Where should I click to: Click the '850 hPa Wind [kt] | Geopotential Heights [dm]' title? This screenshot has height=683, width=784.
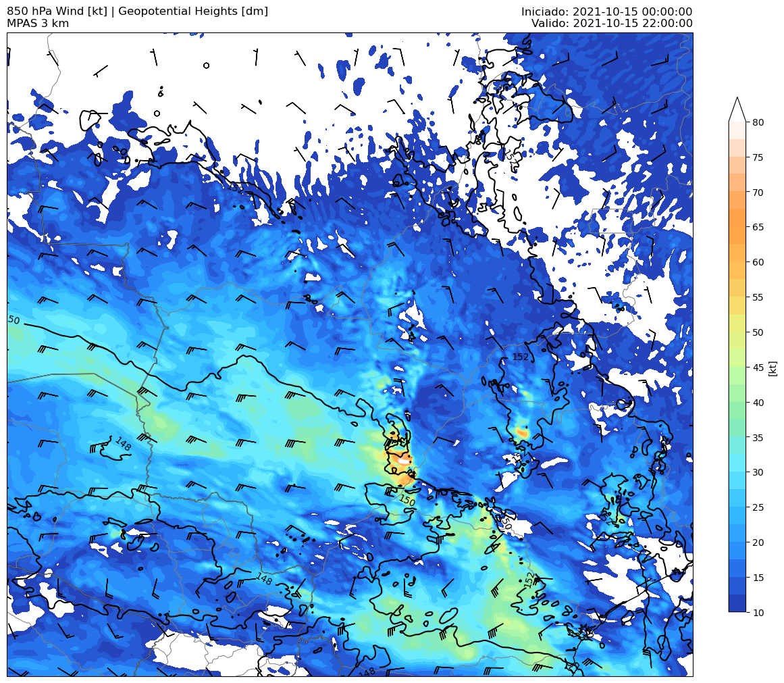pyautogui.click(x=138, y=11)
